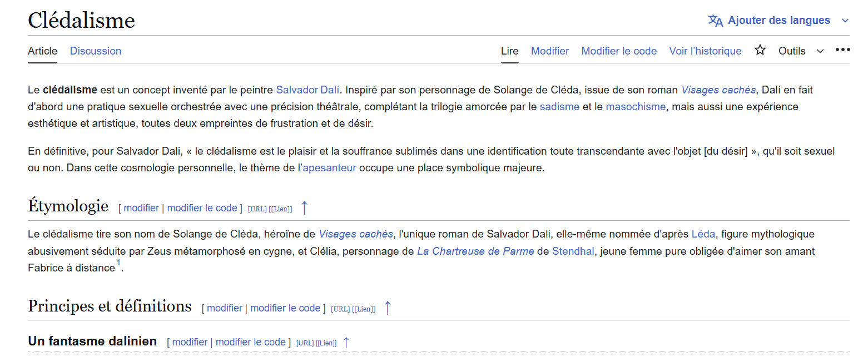Viewport: 868px width, 361px height.
Task: Click footnote reference 1 after distance
Action: [118, 264]
